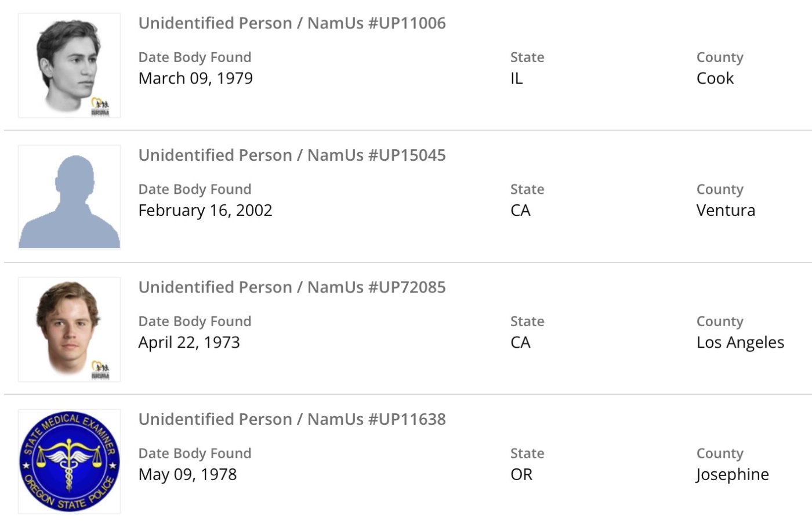This screenshot has width=812, height=523.
Task: Select the Cook county value
Action: [715, 78]
